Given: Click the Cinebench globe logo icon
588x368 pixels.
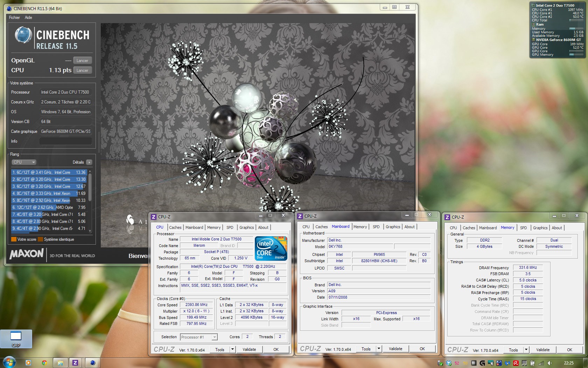Looking at the screenshot, I should pyautogui.click(x=23, y=35).
